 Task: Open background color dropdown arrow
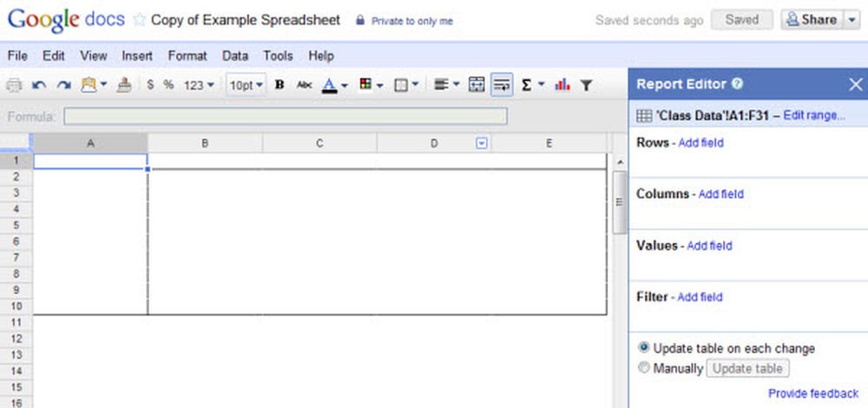tap(379, 85)
